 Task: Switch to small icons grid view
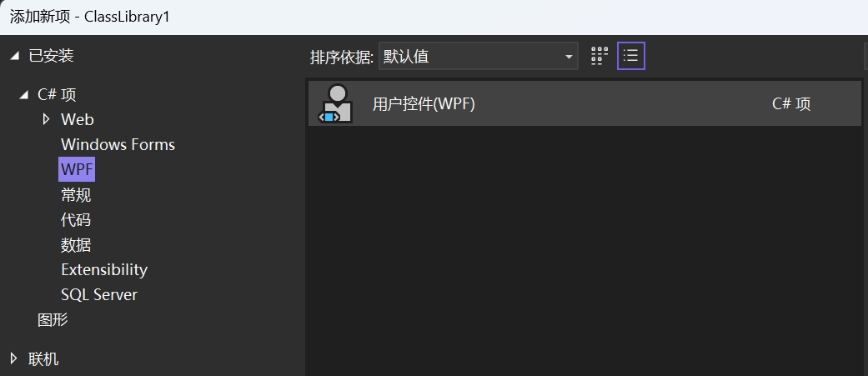600,57
